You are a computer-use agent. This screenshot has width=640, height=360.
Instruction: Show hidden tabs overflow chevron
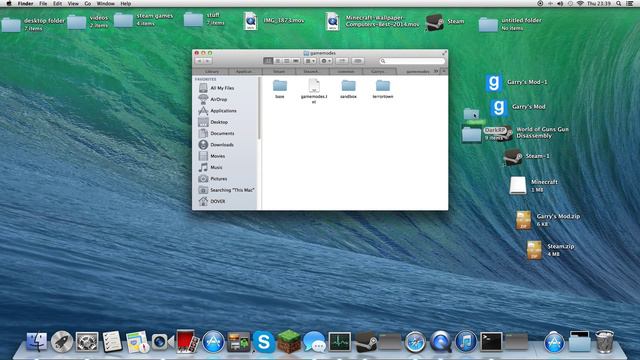[436, 71]
